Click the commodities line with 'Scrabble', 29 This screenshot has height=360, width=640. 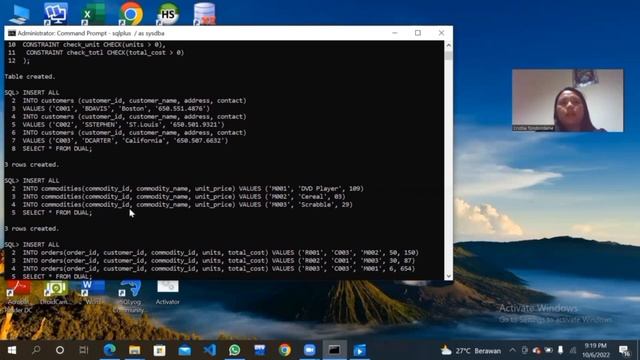pyautogui.click(x=187, y=204)
